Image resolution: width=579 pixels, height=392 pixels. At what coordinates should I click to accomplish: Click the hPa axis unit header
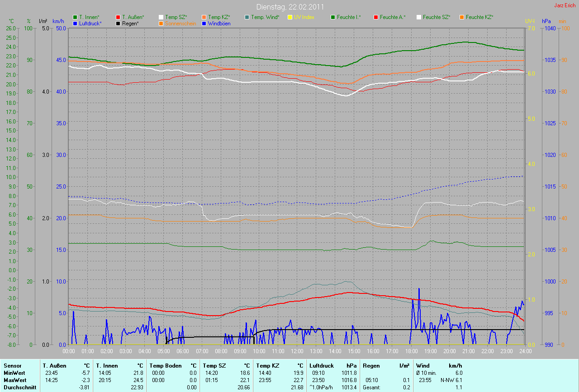pos(546,21)
